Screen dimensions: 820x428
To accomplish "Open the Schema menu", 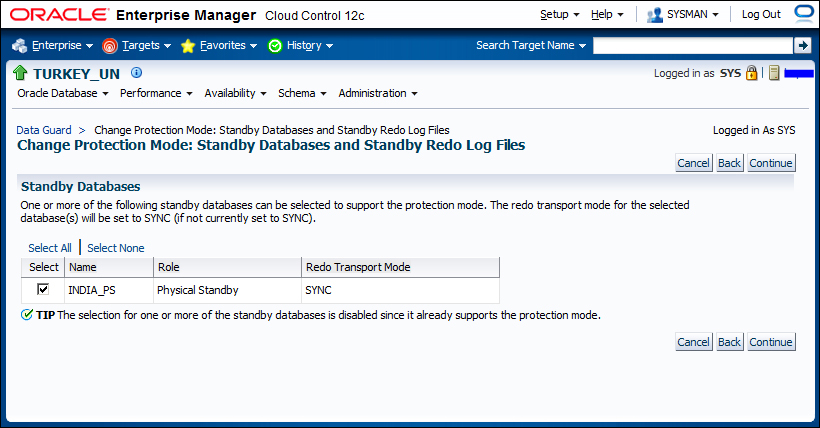I will coord(302,93).
